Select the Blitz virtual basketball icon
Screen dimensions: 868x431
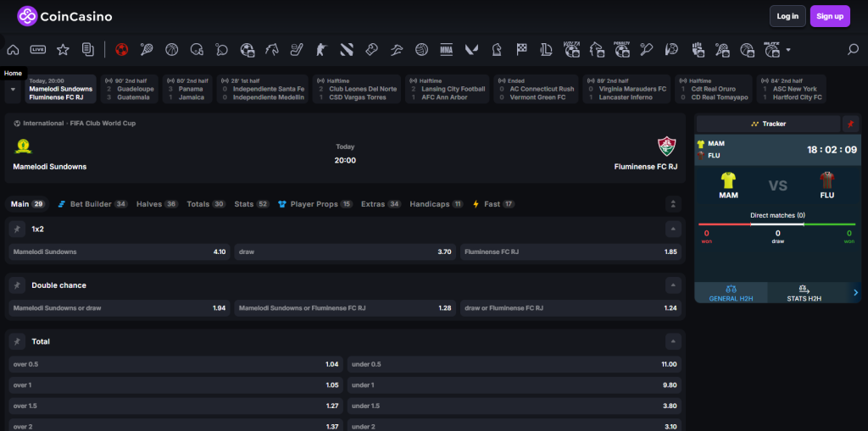pyautogui.click(x=771, y=50)
